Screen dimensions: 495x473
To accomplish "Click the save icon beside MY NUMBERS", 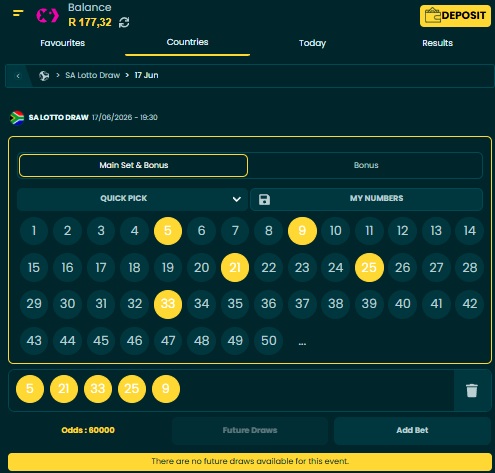I will pyautogui.click(x=264, y=199).
